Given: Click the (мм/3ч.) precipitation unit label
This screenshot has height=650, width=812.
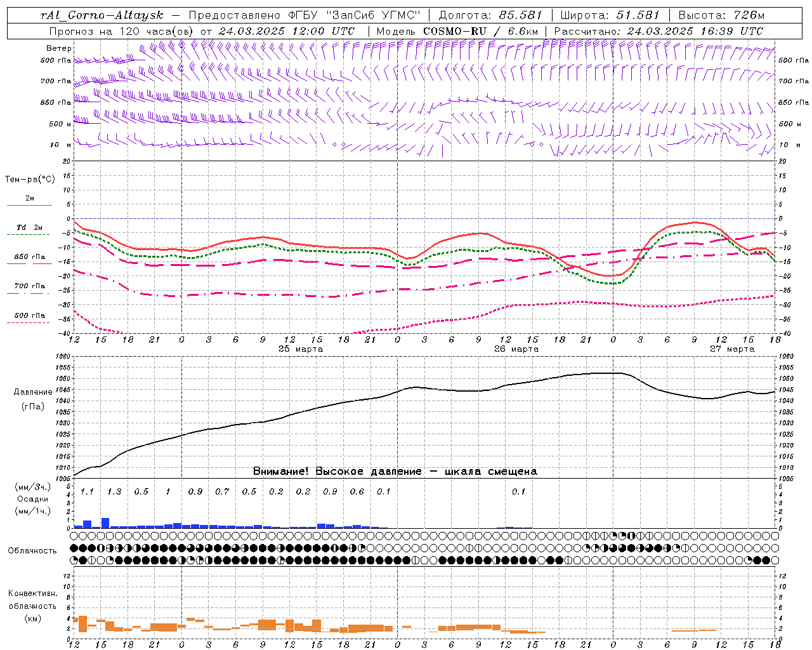Looking at the screenshot, I should click(x=33, y=487).
